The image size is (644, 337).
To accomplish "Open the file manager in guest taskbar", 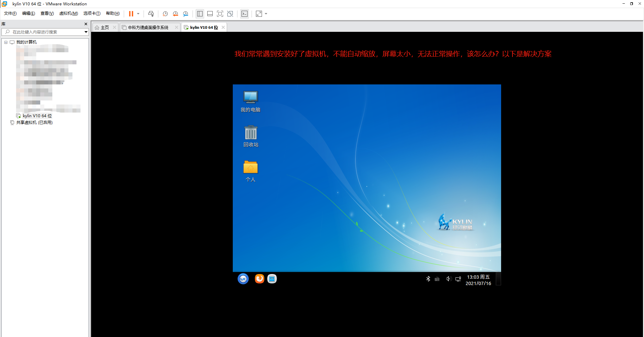I will coord(272,279).
